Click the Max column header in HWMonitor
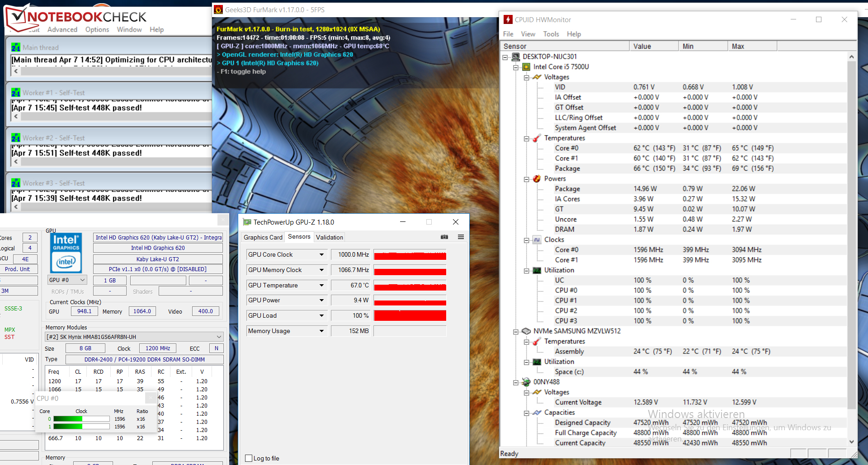Viewport: 868px width, 465px height. [753, 46]
